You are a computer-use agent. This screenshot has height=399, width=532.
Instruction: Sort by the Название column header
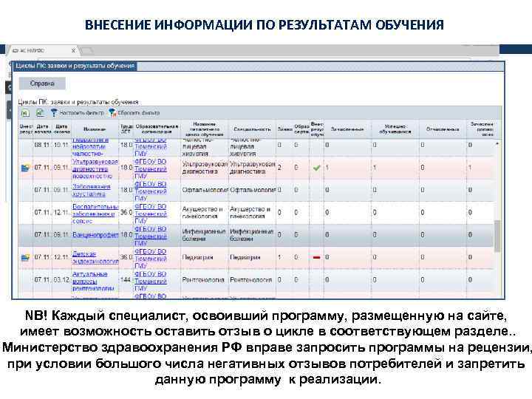tap(95, 129)
